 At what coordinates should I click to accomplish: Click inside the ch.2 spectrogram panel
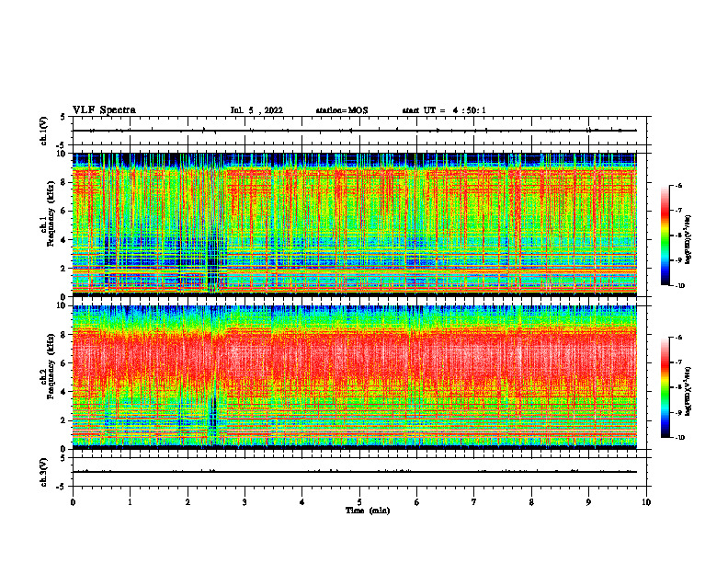click(x=354, y=377)
